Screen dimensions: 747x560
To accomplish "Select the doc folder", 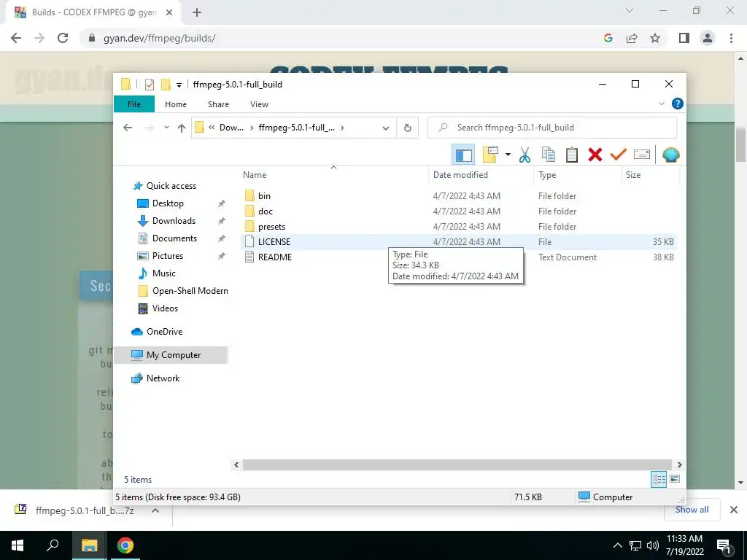I will 266,211.
